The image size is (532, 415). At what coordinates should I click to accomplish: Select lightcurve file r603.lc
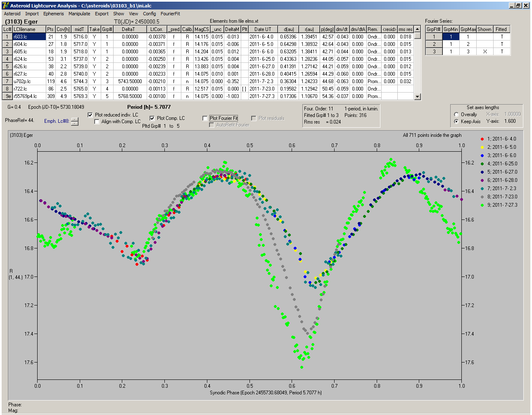tap(29, 37)
